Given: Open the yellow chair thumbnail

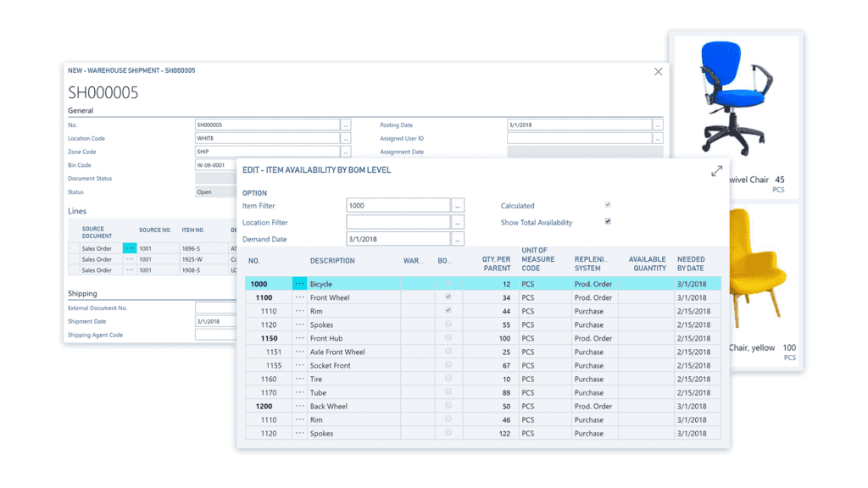Looking at the screenshot, I should tap(759, 269).
